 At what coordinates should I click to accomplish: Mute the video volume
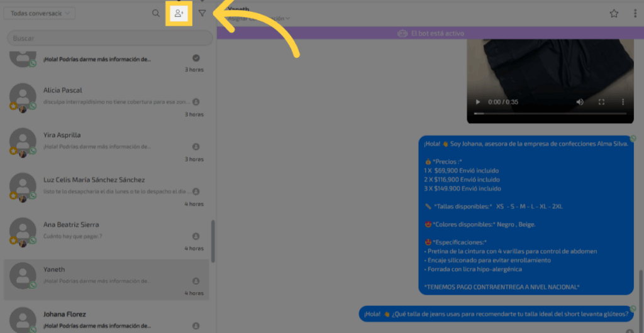point(580,102)
